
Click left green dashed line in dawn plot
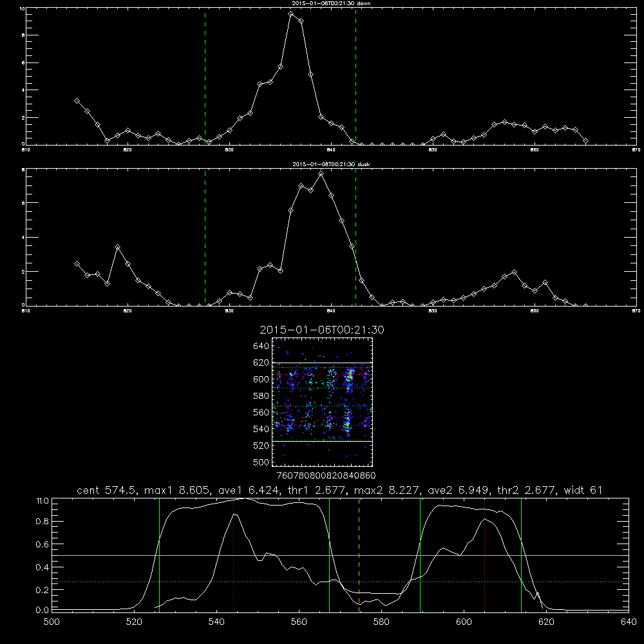[x=205, y=76]
